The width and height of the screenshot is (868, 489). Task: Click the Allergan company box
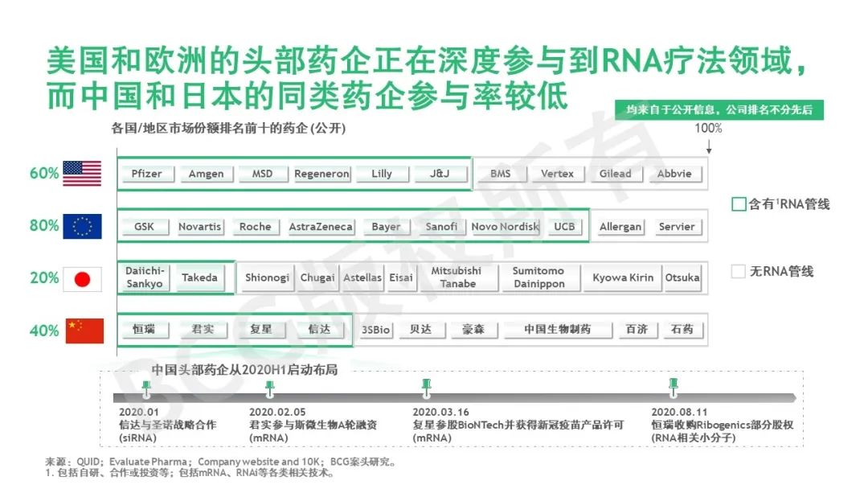(620, 227)
